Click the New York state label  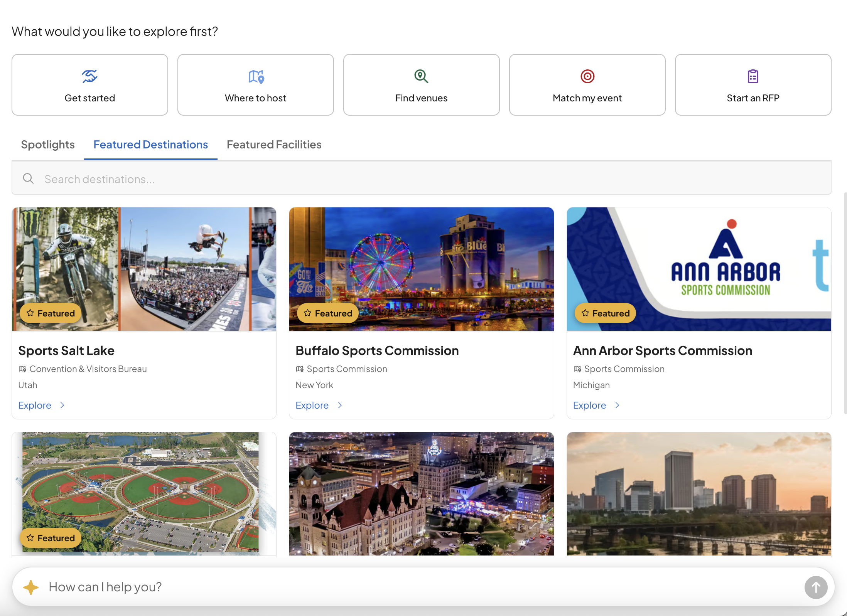pyautogui.click(x=314, y=385)
